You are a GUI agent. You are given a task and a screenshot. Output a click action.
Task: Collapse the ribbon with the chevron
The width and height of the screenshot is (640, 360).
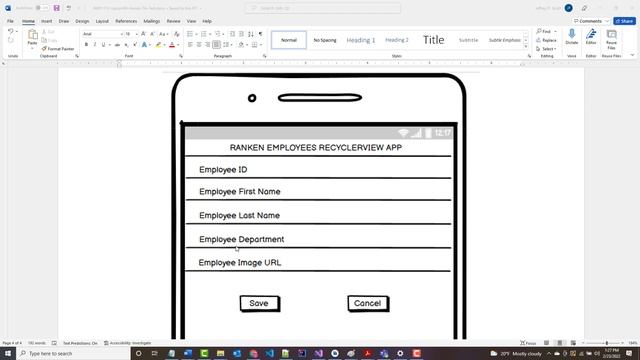click(632, 56)
